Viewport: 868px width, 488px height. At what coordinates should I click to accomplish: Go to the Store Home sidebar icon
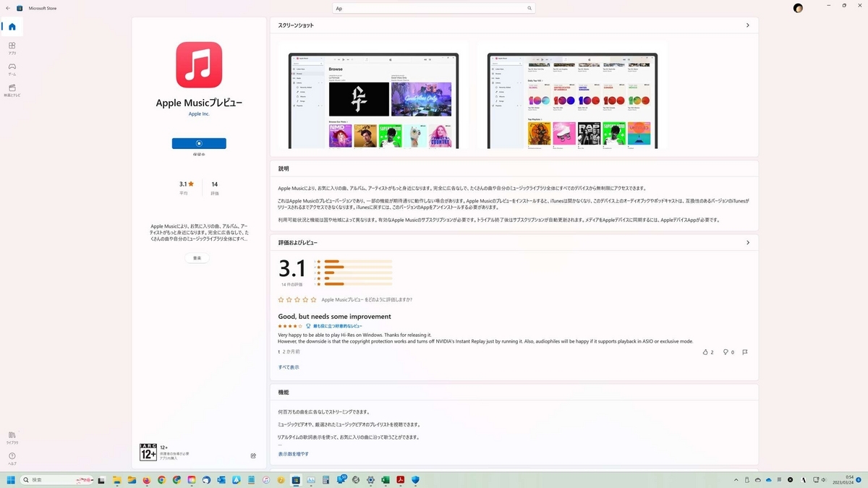pyautogui.click(x=12, y=27)
